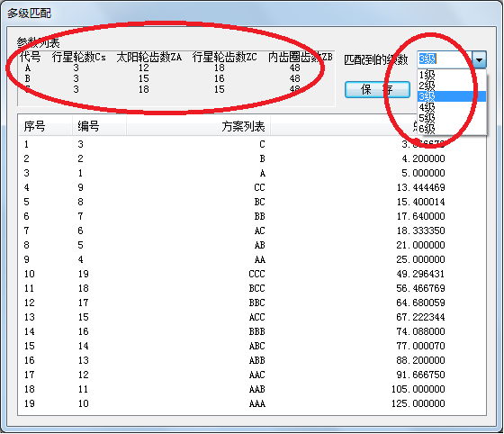504x434 pixels.
Task: Click the 多级匹配 window title
Action: click(x=29, y=14)
